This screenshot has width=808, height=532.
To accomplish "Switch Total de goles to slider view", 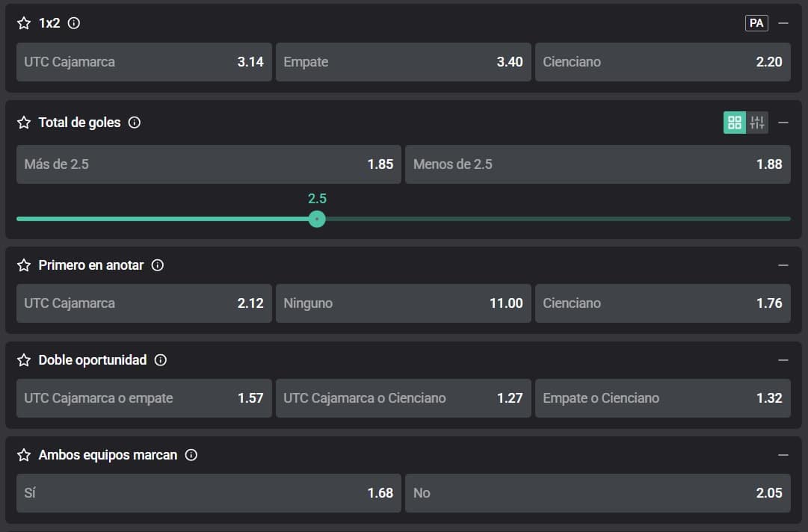I will point(757,123).
